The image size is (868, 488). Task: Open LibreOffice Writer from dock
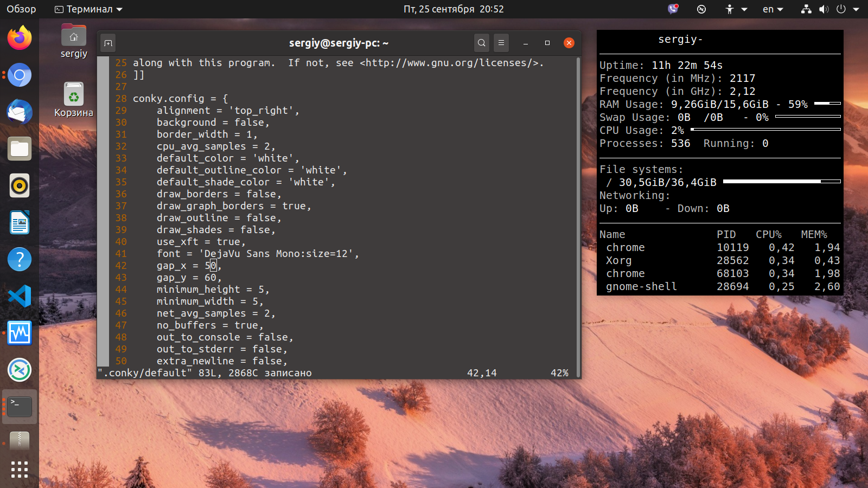coord(20,222)
